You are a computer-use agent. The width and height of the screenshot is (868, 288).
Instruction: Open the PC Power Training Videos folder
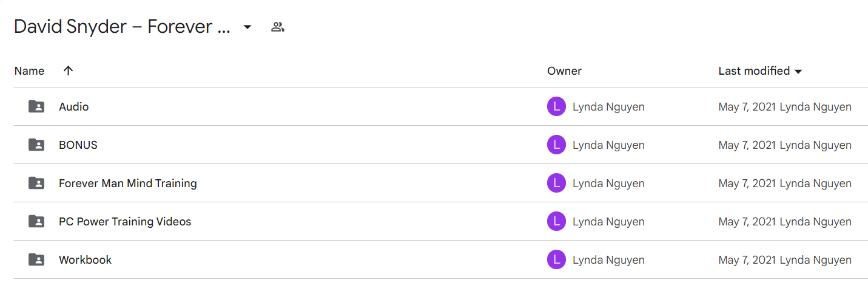coord(125,221)
